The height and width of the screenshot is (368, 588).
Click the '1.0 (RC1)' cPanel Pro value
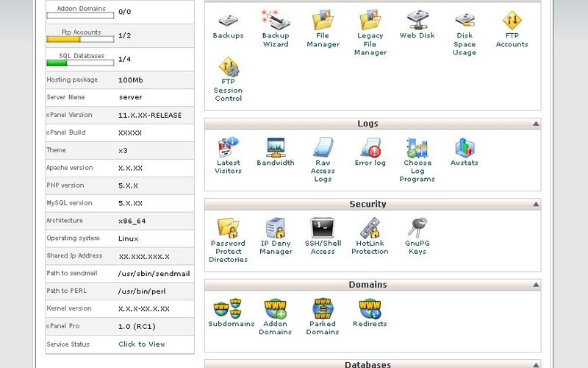point(137,326)
